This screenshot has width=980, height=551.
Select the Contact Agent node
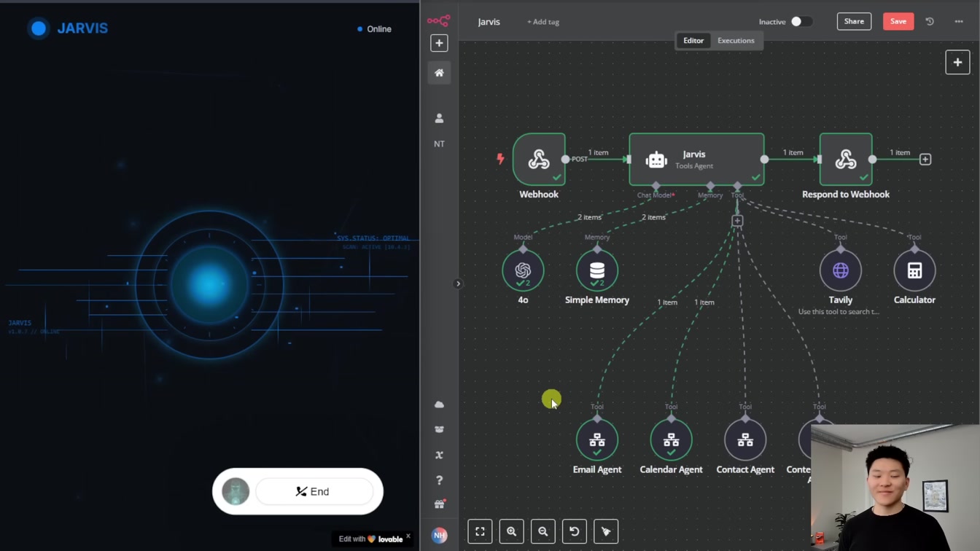click(745, 440)
